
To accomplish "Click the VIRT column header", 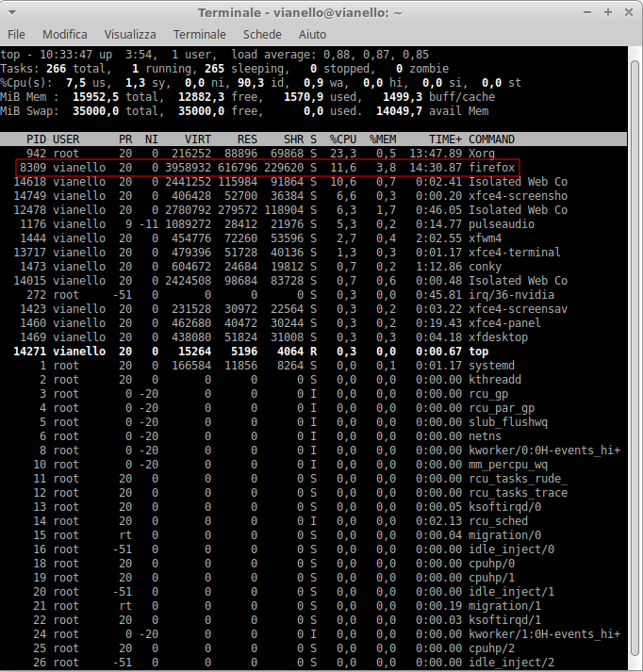I will point(198,139).
